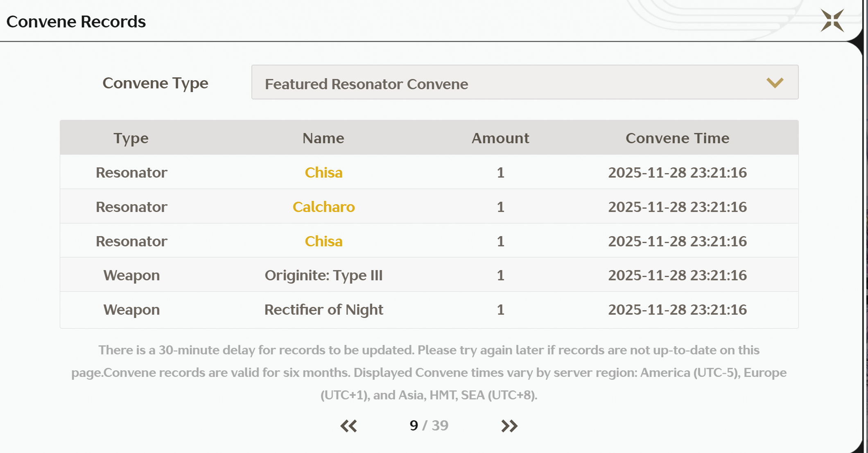Viewport: 868px width, 453px height.
Task: Click the Rectifier of Night weapon entry
Action: click(323, 310)
